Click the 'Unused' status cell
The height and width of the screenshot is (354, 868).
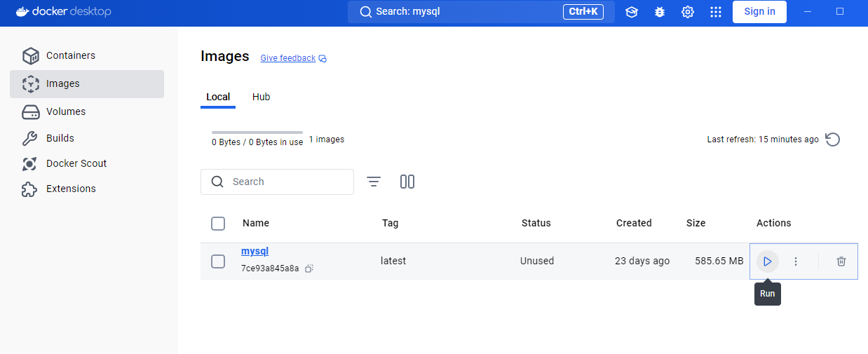[x=537, y=261]
